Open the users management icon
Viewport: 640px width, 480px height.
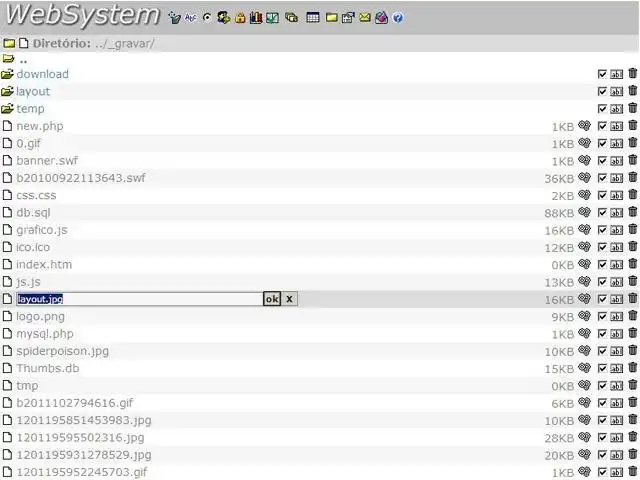pyautogui.click(x=224, y=18)
